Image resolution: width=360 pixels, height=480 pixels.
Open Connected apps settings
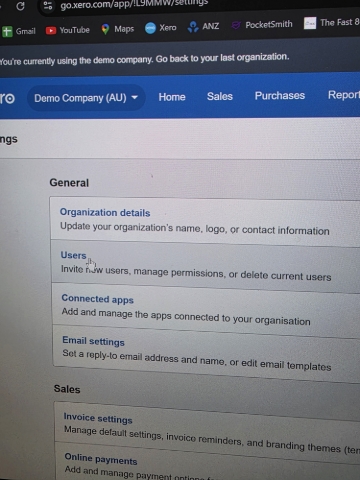(x=97, y=299)
